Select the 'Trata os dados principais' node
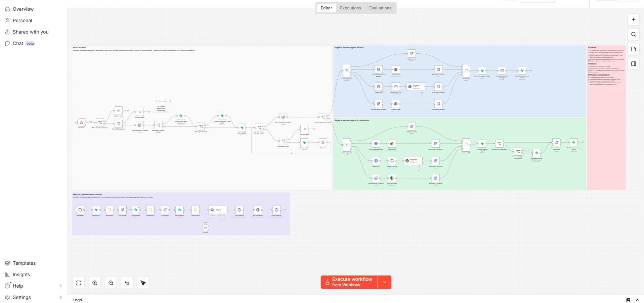Image resolution: width=644 pixels, height=303 pixels. [140, 125]
